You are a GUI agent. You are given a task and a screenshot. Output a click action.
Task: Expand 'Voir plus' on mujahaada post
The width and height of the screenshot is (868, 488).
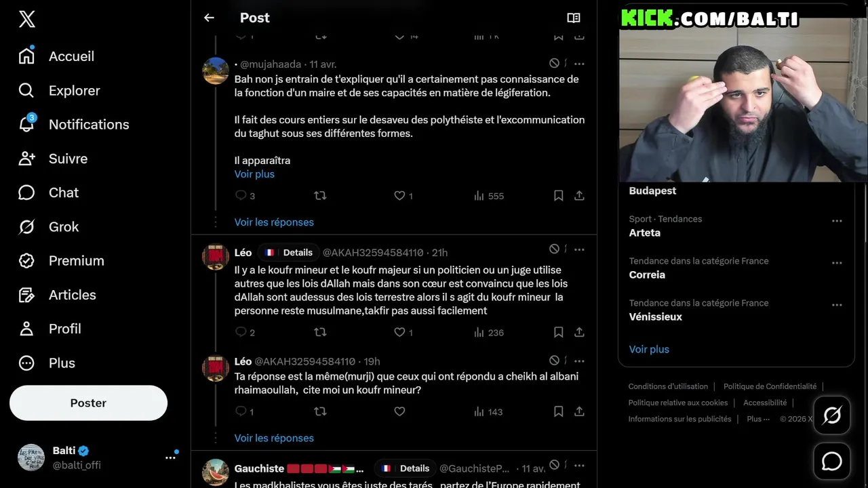(254, 174)
